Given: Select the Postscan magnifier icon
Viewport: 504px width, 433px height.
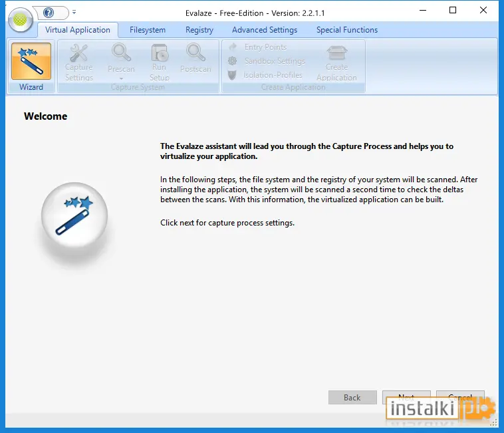Looking at the screenshot, I should pos(195,53).
